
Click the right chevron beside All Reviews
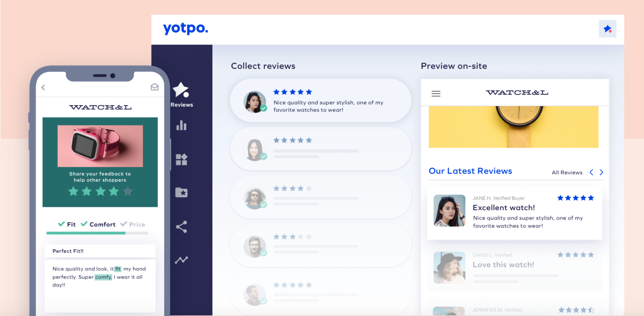click(601, 172)
